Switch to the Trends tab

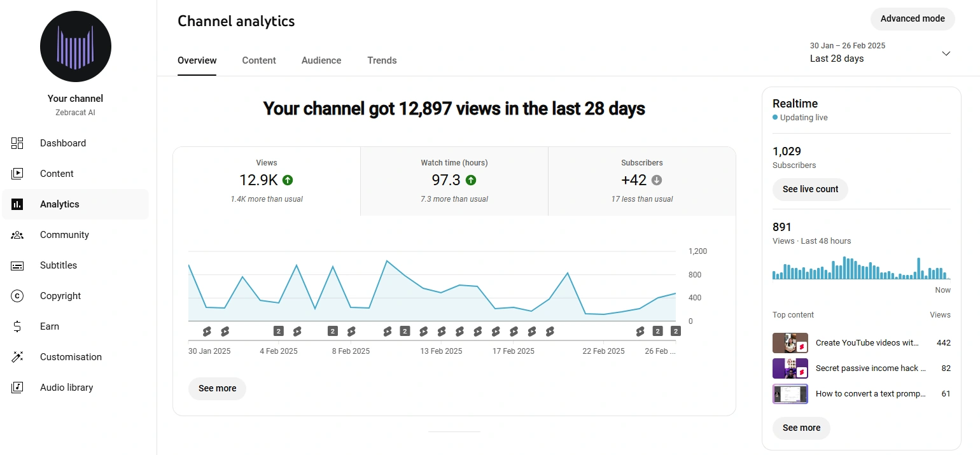(382, 60)
